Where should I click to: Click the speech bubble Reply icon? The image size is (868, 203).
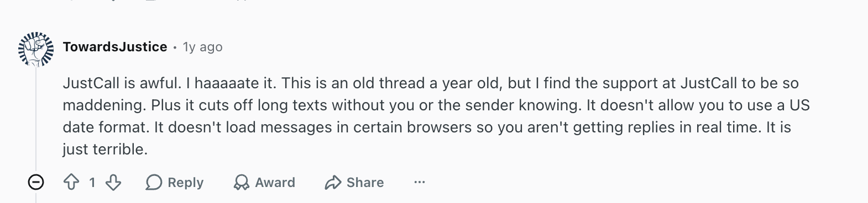[x=153, y=182]
